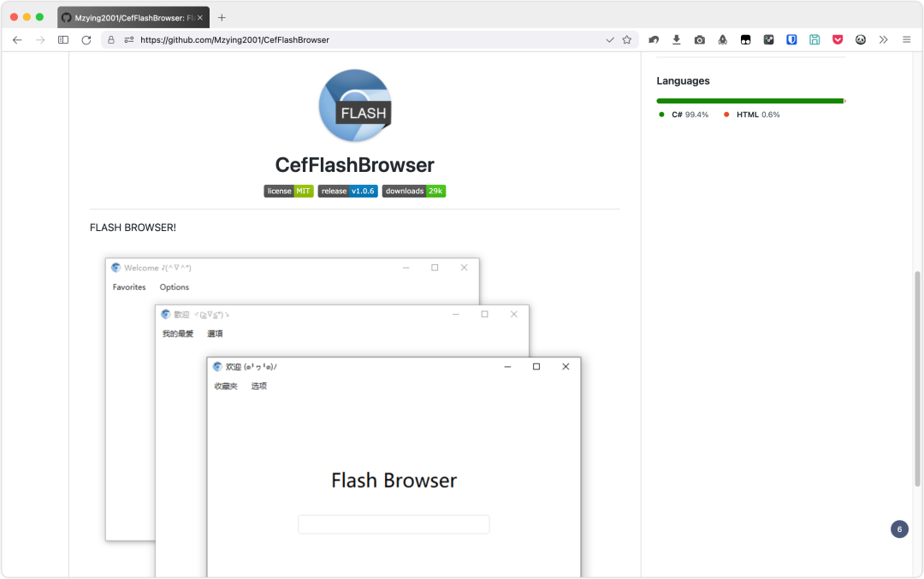Viewport: 924px width, 579px height.
Task: Save page to Pocket
Action: (838, 40)
